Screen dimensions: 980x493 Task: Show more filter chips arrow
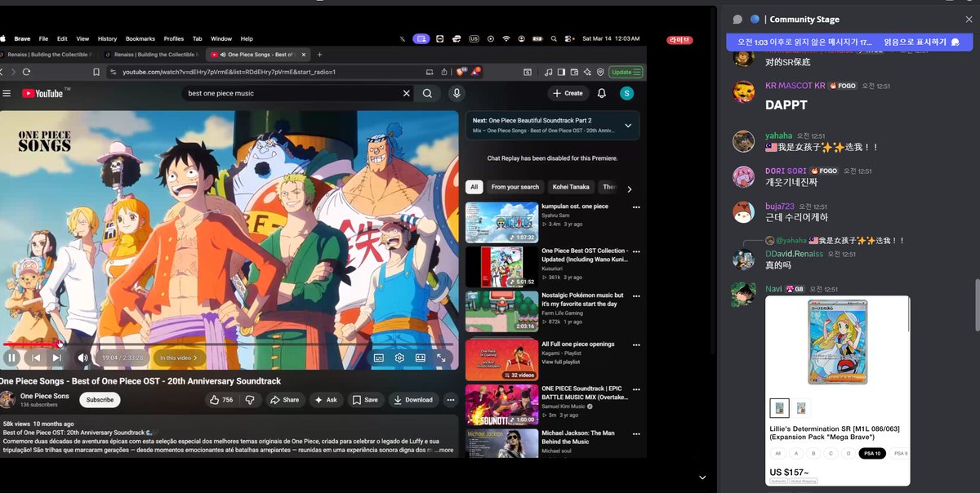[630, 189]
